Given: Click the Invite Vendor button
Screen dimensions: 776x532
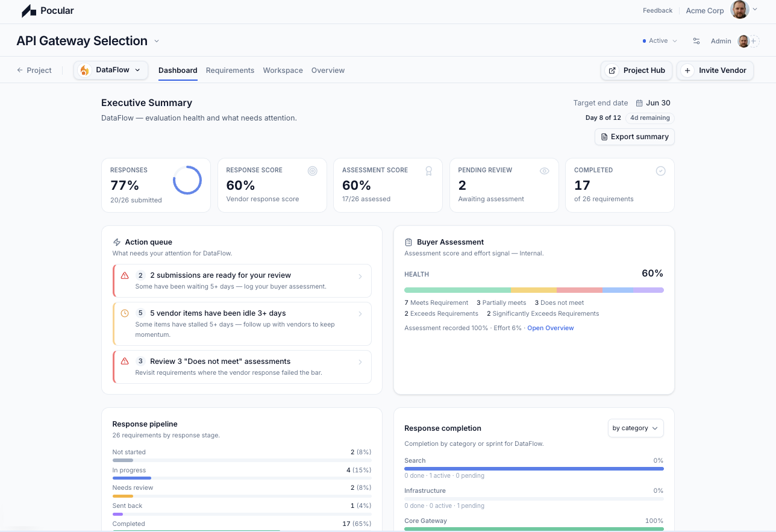Looking at the screenshot, I should coord(715,70).
